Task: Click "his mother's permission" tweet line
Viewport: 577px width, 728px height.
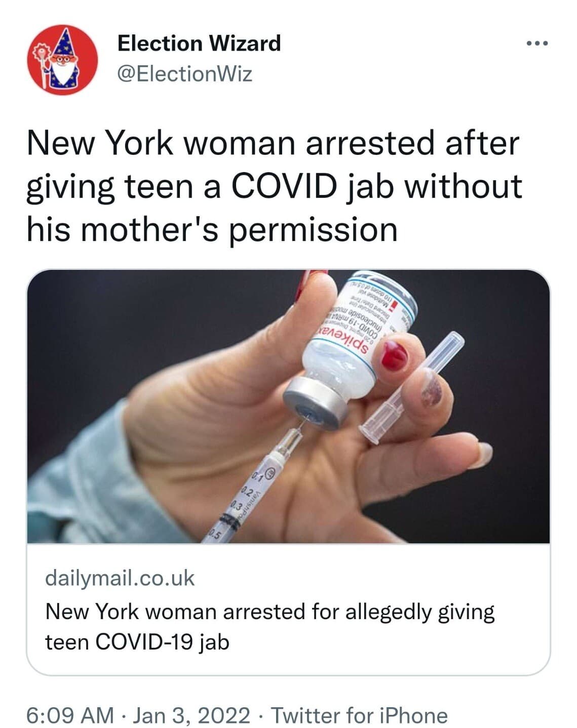Action: [x=212, y=229]
